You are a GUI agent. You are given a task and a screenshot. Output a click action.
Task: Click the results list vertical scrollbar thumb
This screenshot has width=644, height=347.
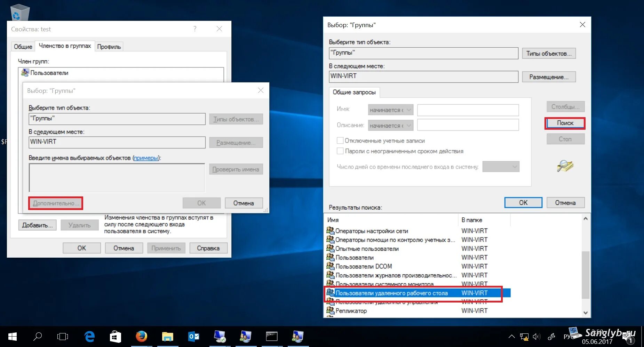point(586,275)
